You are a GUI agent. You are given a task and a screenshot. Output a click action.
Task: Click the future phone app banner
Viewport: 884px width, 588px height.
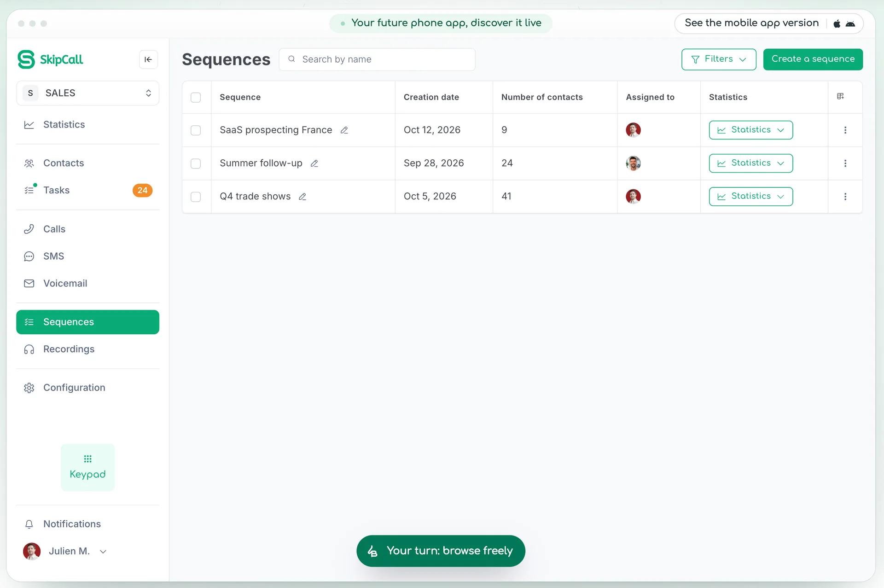point(441,23)
